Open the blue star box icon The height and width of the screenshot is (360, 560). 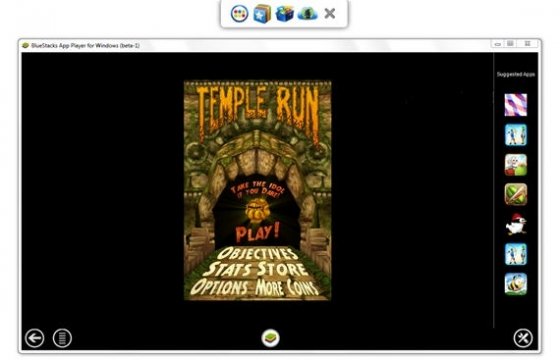tap(262, 14)
